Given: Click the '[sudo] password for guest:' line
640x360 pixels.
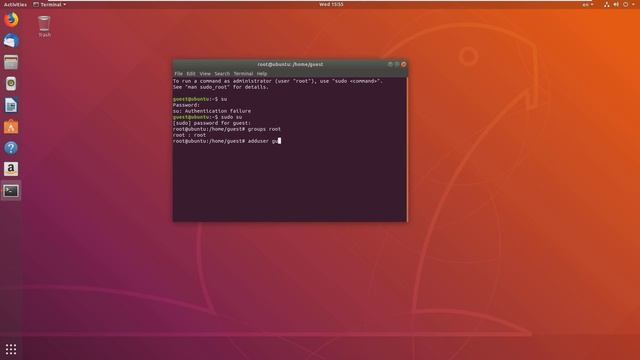Looking at the screenshot, I should (x=212, y=123).
